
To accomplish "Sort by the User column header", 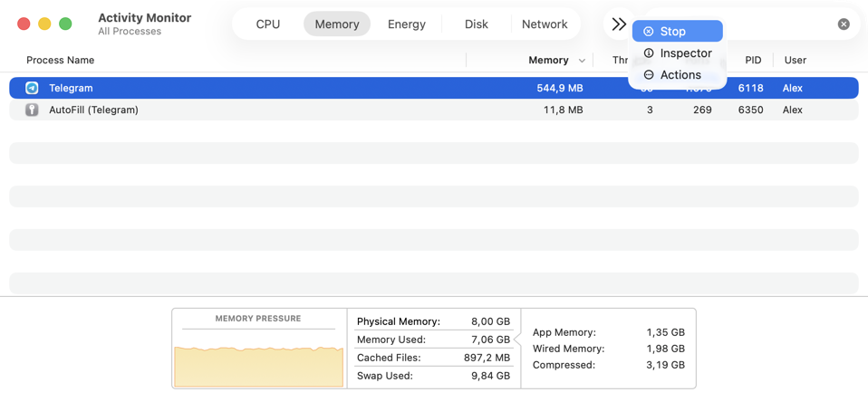I will tap(796, 61).
